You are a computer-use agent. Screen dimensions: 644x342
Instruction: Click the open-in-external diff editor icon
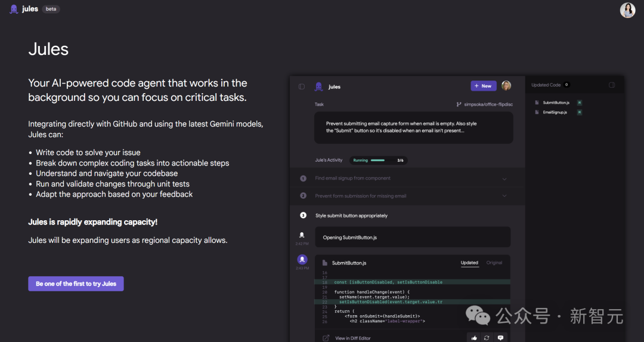point(326,338)
